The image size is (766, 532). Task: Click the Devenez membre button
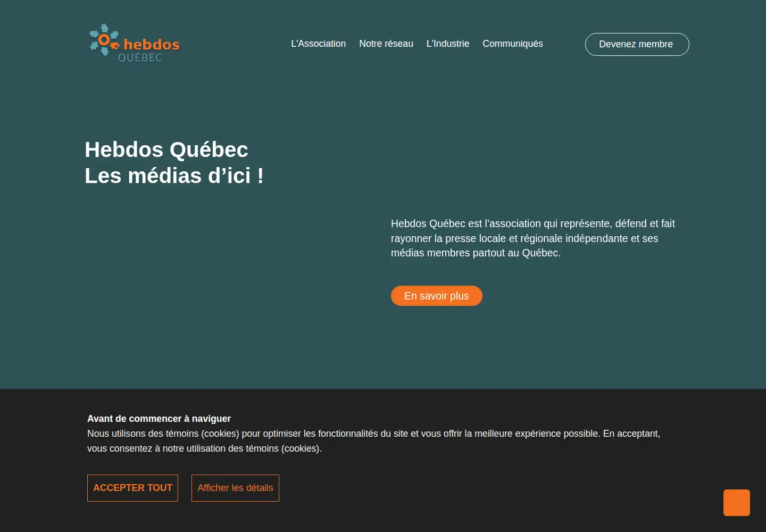pos(637,44)
